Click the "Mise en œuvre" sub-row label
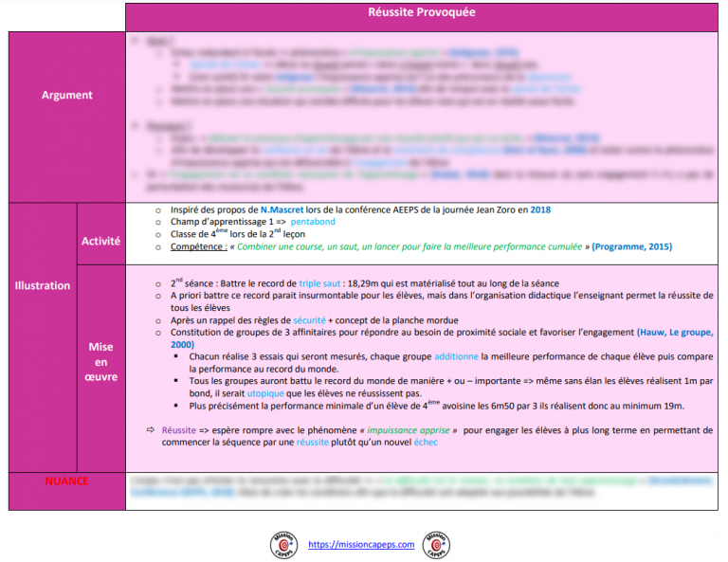Viewport: 728px width, 562px height. [x=101, y=362]
